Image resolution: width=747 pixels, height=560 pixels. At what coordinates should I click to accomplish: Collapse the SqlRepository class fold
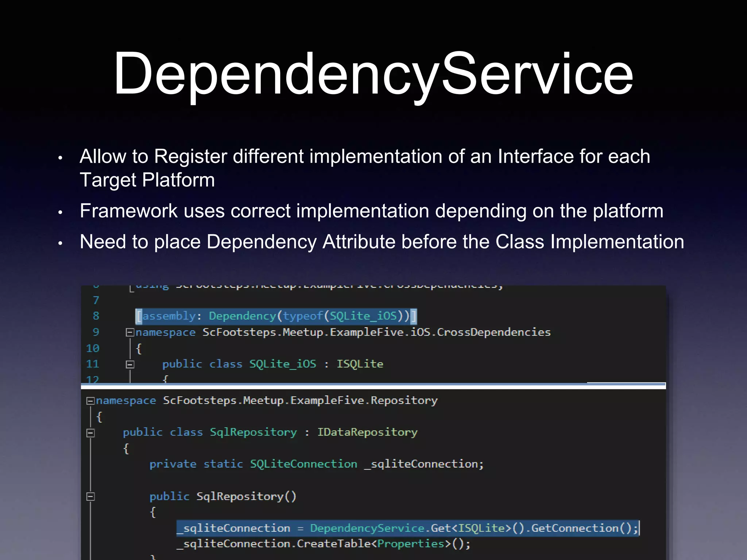pos(90,433)
